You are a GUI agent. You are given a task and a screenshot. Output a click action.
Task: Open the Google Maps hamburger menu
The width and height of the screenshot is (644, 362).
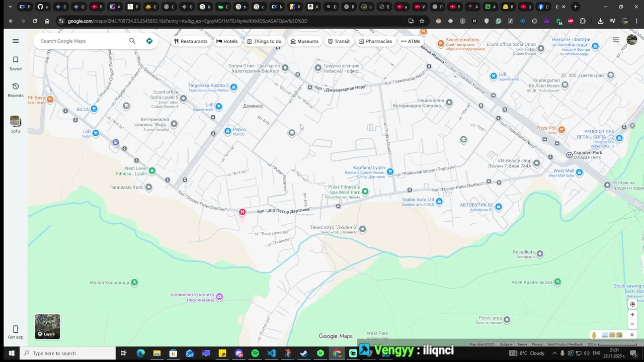tap(16, 41)
